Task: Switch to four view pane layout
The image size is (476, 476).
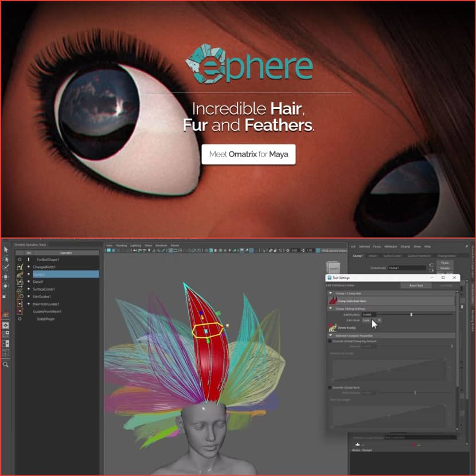Action: 6,334
